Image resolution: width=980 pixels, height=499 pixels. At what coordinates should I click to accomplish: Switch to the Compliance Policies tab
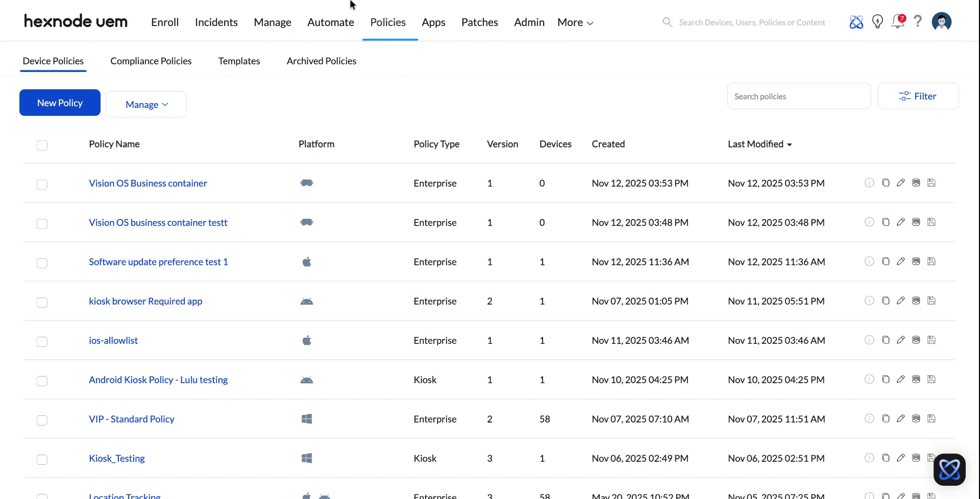click(x=151, y=61)
